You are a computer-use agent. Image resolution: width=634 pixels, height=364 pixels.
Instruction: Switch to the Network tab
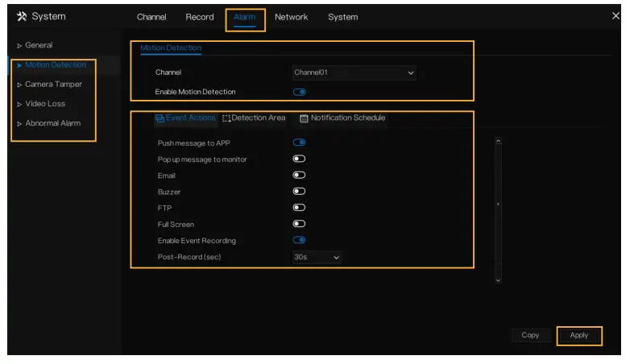[x=291, y=17]
